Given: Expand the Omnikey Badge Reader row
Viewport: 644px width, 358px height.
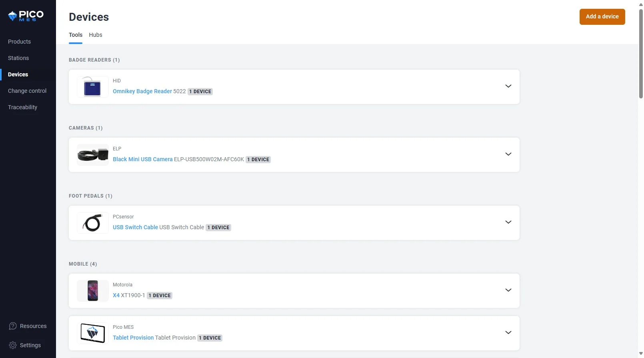Looking at the screenshot, I should point(508,86).
